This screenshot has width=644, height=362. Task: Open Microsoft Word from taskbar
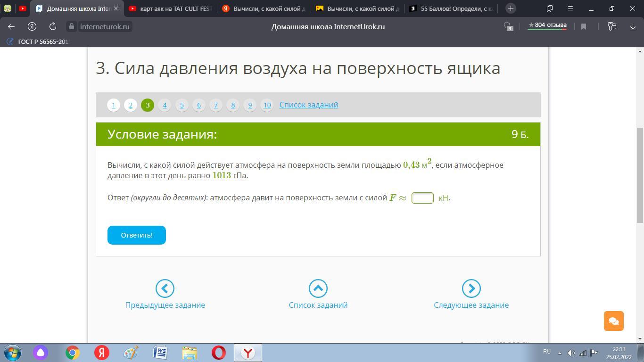[160, 353]
